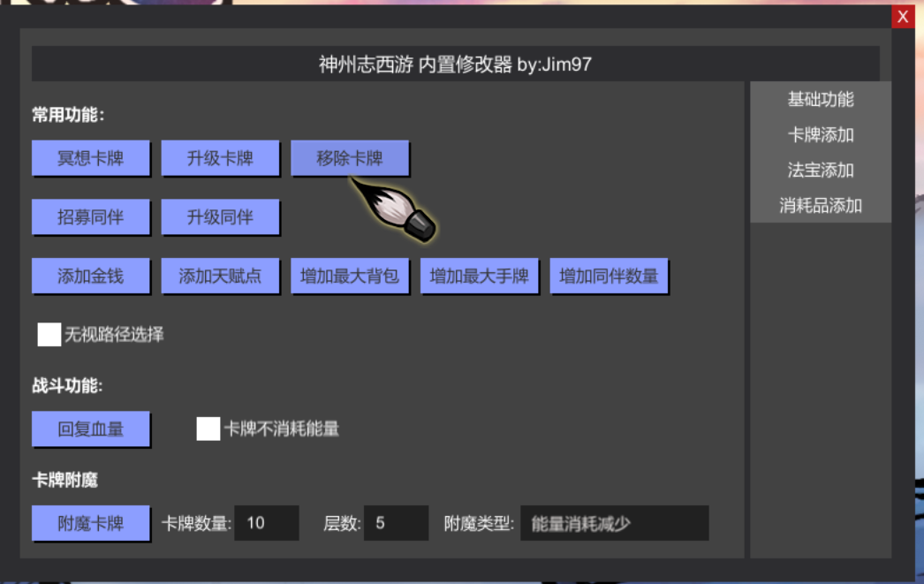Click the 增加最大手牌 button
Image resolution: width=924 pixels, height=584 pixels.
480,276
